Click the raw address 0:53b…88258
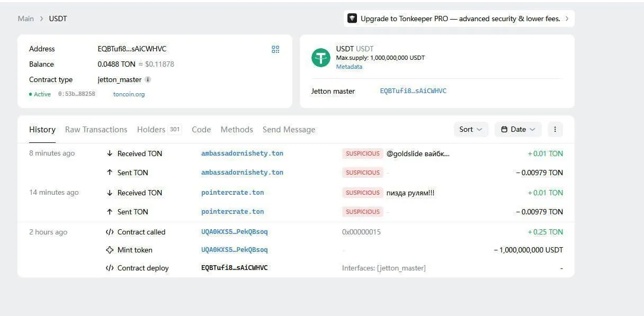 click(x=77, y=94)
